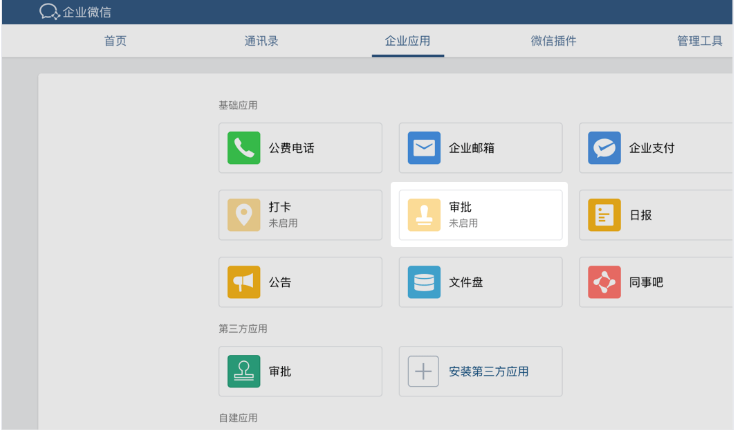Click the 第三方应用 section heading
Screen dimensions: 734x433
coord(243,329)
